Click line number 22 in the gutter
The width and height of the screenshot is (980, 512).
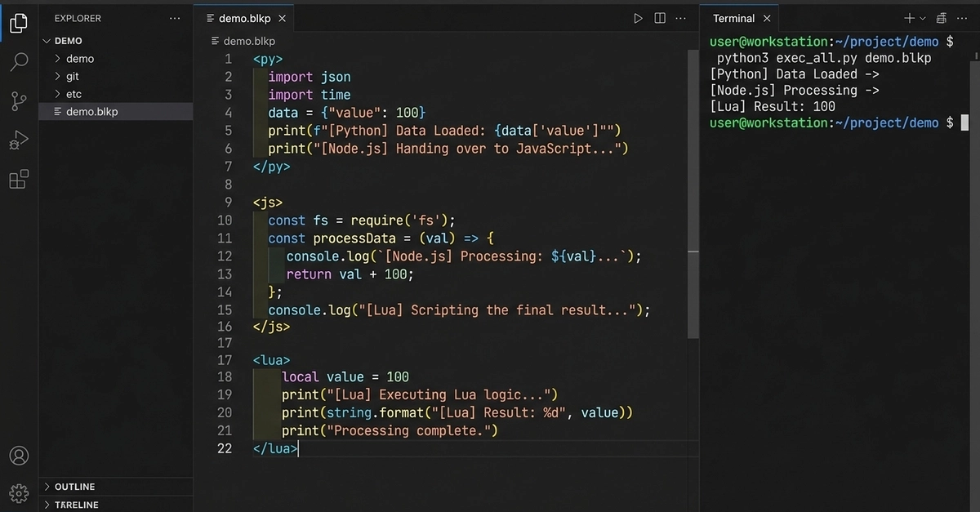[224, 448]
